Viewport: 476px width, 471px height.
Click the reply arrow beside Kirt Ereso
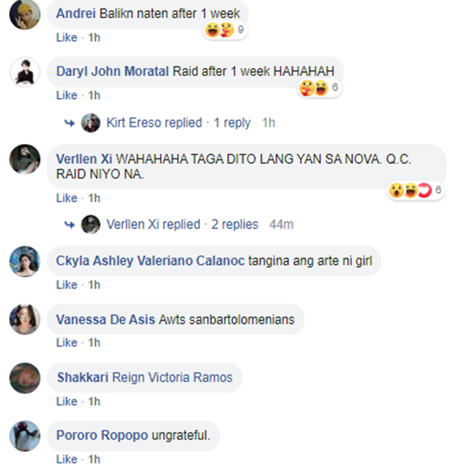(x=70, y=123)
